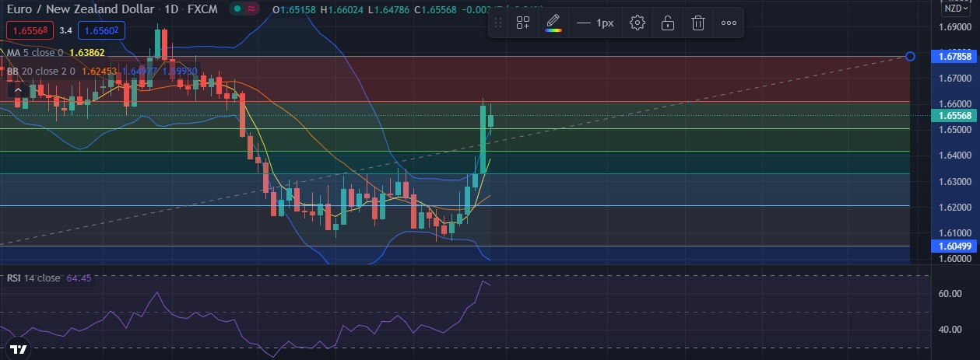Open drawing settings via the gear icon

coord(638,23)
